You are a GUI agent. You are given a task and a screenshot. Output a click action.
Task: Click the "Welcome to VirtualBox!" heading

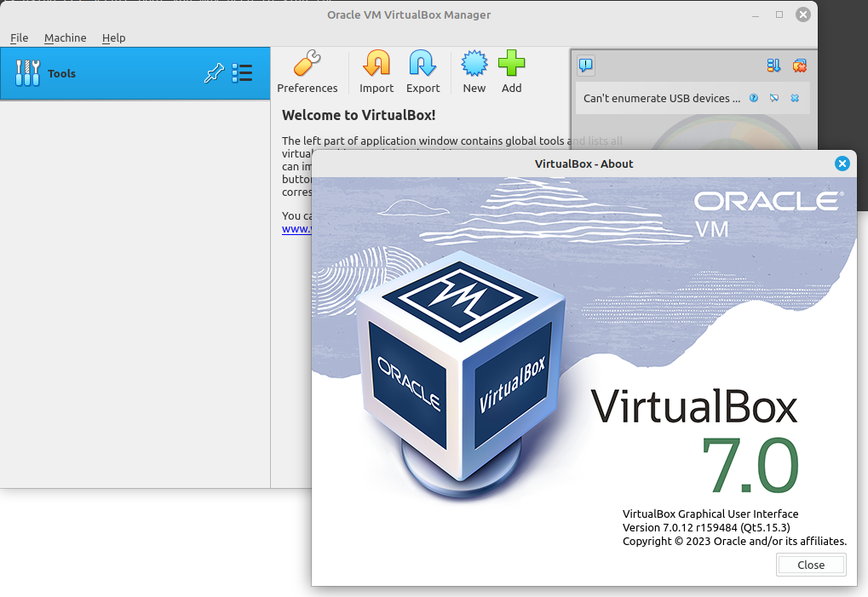359,115
